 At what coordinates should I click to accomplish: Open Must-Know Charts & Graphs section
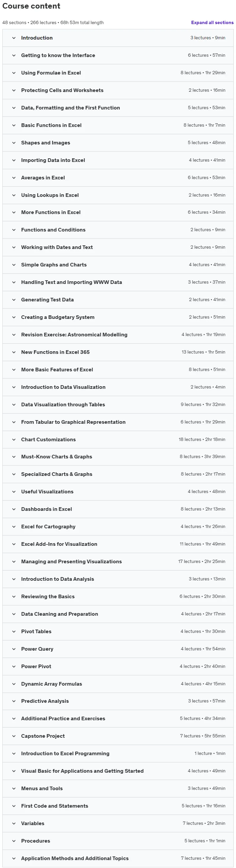pyautogui.click(x=118, y=456)
